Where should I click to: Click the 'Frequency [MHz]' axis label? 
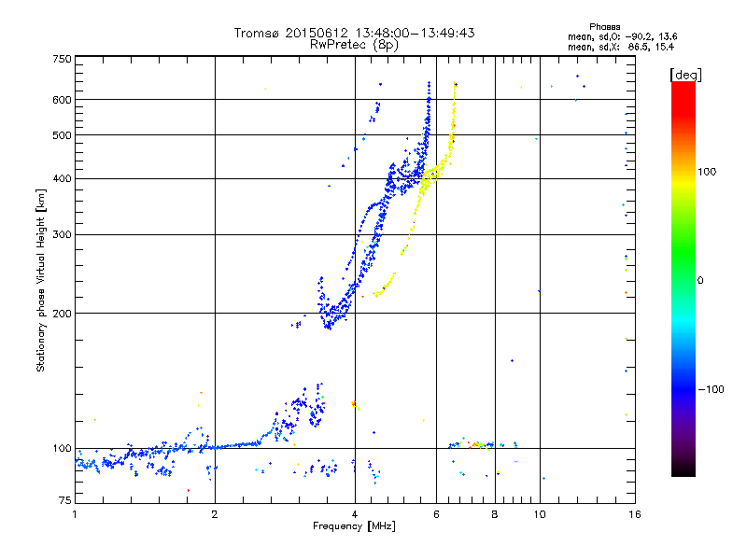(x=354, y=526)
